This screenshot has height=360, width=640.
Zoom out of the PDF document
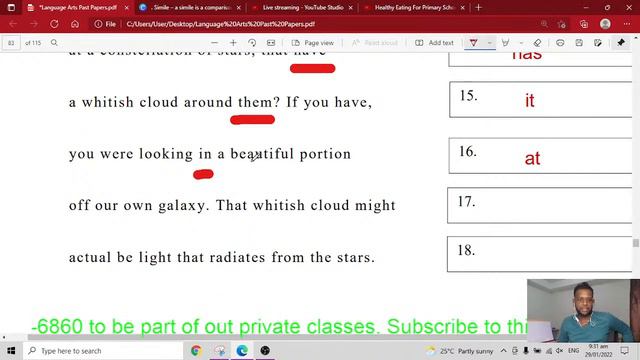214,42
